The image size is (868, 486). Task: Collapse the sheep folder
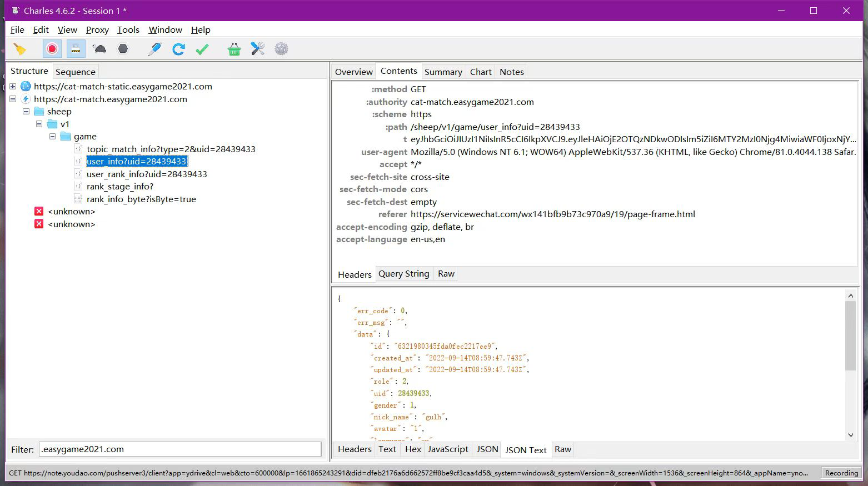(x=26, y=112)
